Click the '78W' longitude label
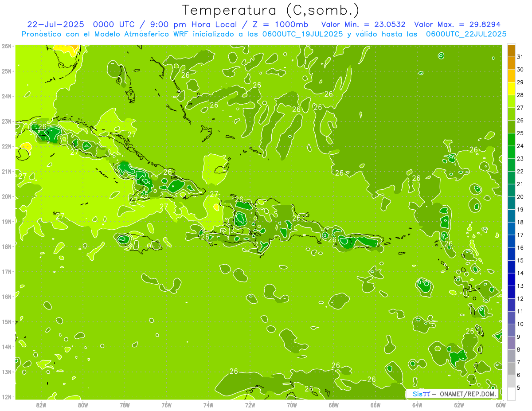This screenshot has height=411, width=532. [125, 405]
